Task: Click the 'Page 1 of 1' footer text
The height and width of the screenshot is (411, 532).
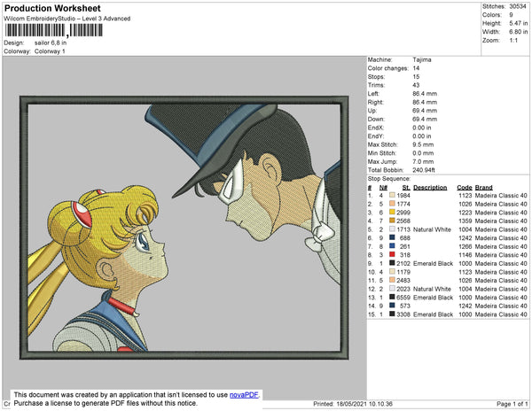Action: (x=512, y=404)
